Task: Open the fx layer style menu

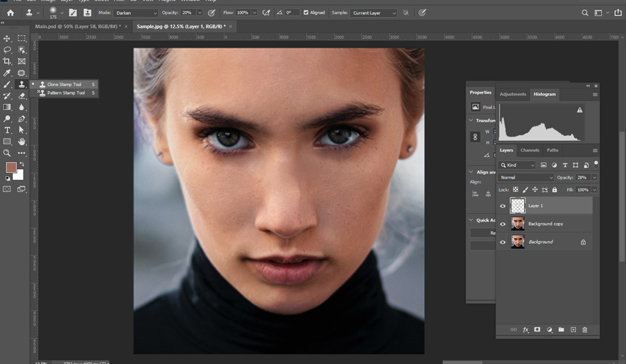Action: pyautogui.click(x=526, y=330)
